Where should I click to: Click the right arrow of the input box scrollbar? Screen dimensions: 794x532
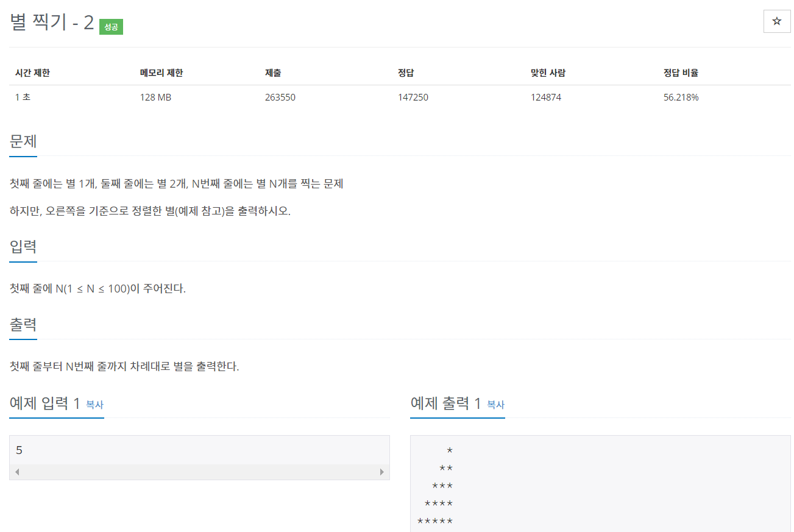(383, 472)
